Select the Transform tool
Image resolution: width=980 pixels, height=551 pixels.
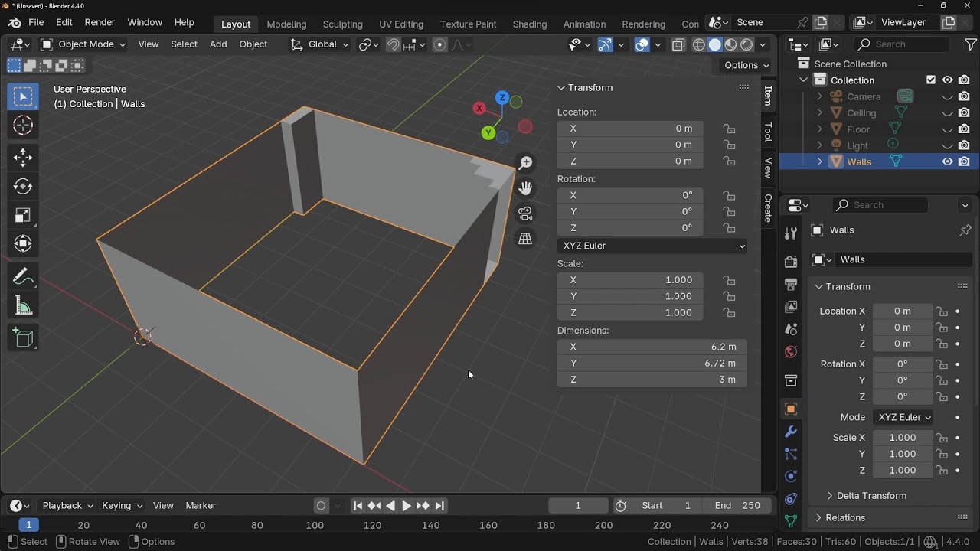pyautogui.click(x=23, y=245)
